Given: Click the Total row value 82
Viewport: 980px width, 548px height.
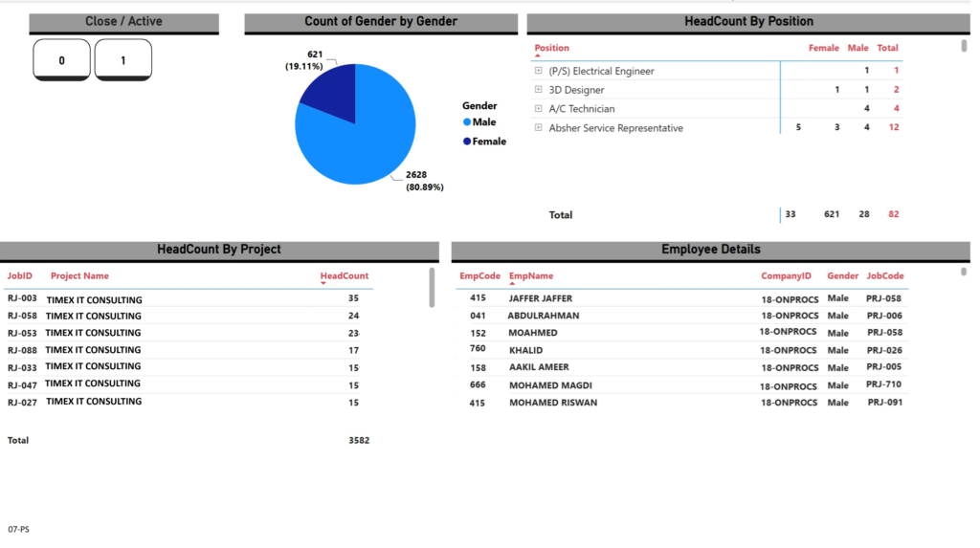Looking at the screenshot, I should 894,213.
